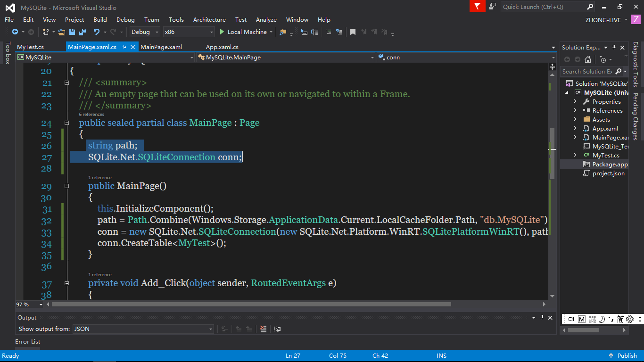Save the current file with single disk icon
This screenshot has height=362, width=644.
pos(72,32)
